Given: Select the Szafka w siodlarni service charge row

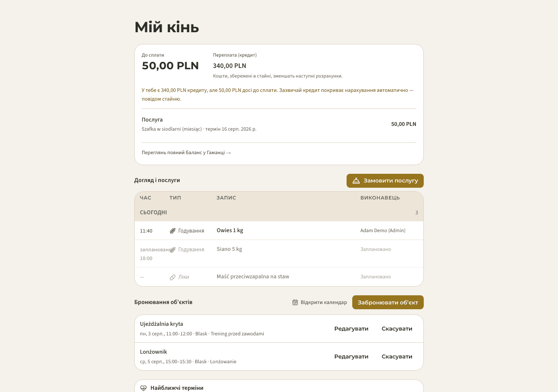Looking at the screenshot, I should 279,124.
